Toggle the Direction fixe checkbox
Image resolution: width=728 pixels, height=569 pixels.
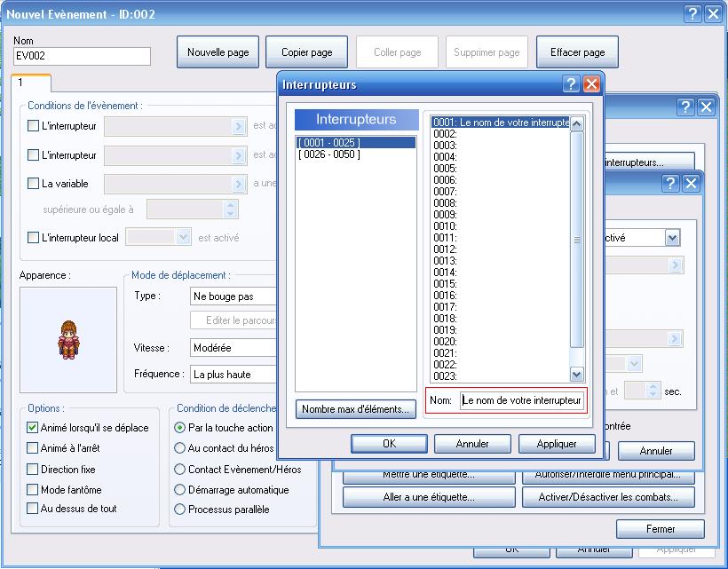tap(34, 470)
